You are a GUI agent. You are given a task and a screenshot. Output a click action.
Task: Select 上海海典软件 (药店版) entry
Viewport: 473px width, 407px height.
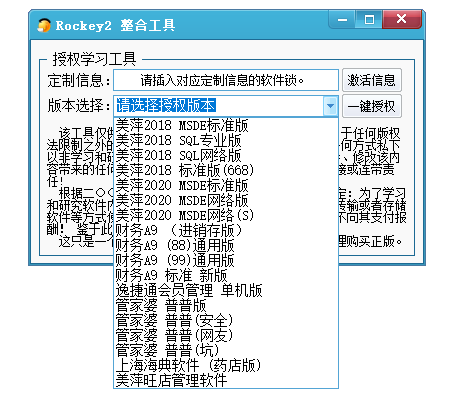(x=226, y=366)
